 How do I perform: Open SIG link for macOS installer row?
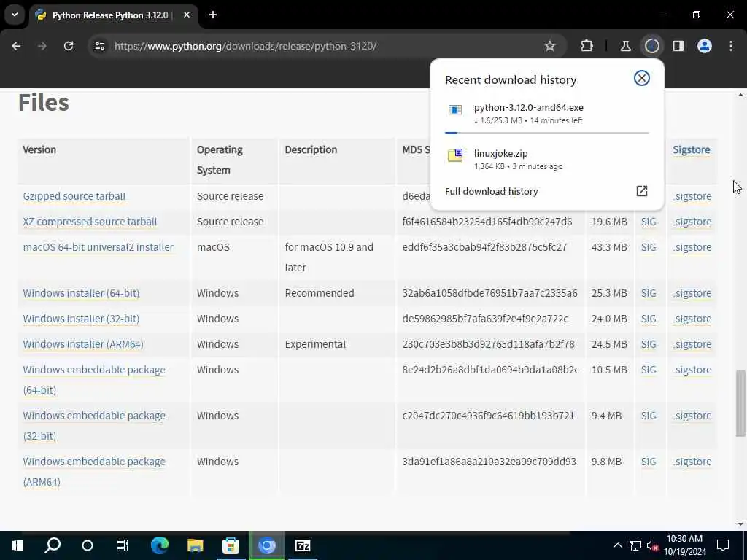pyautogui.click(x=649, y=247)
